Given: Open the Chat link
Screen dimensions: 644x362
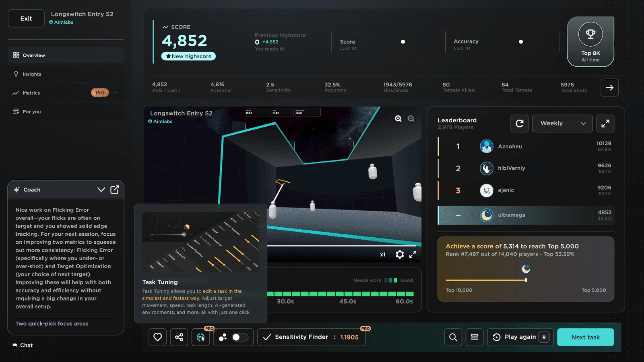Looking at the screenshot, I should point(23,345).
